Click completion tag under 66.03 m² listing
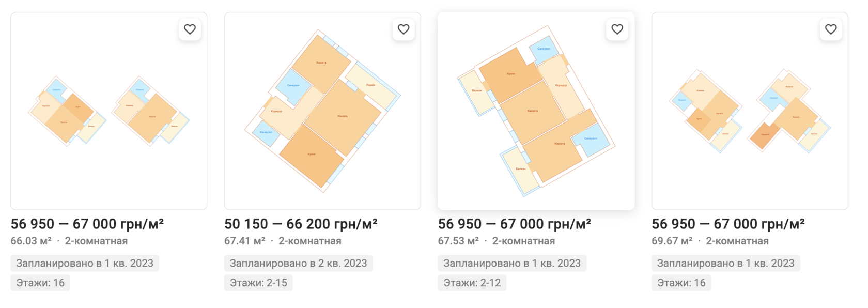The image size is (868, 308). (85, 263)
